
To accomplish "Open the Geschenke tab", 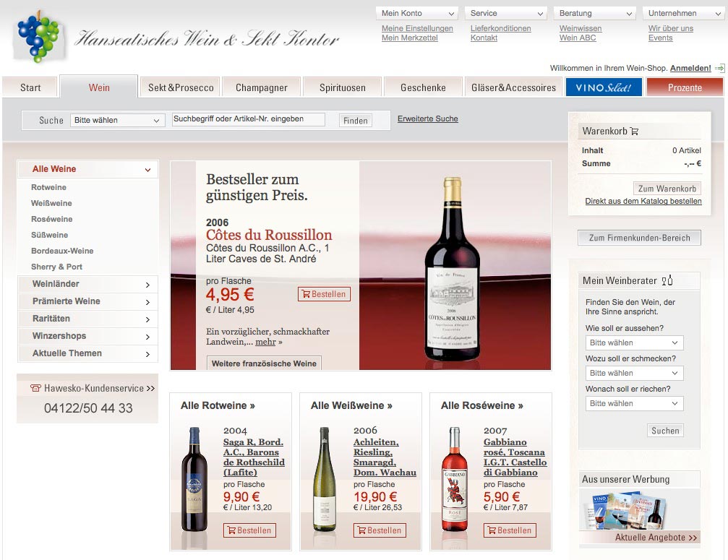I will click(423, 87).
